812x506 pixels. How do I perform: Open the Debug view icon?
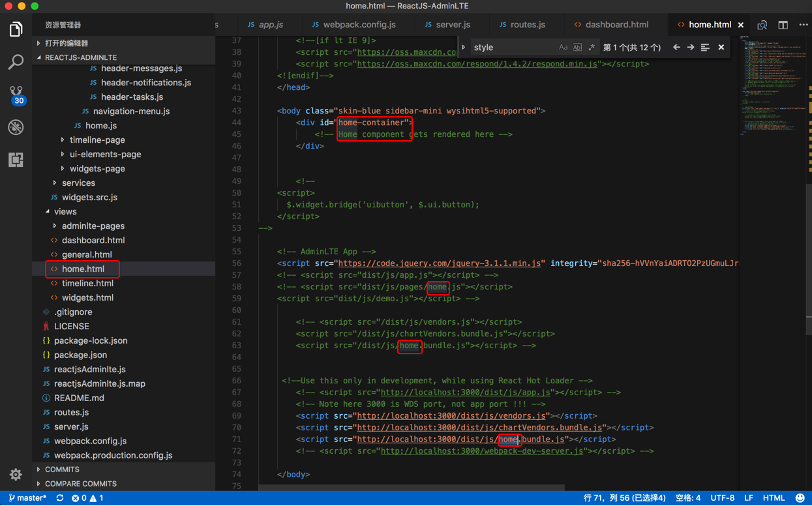(16, 127)
